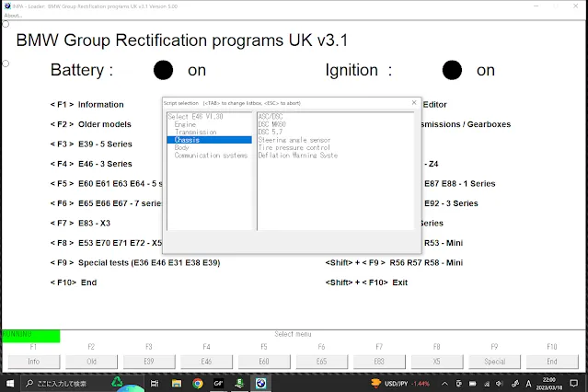Click the IME letter A tray indicator

pos(528,384)
